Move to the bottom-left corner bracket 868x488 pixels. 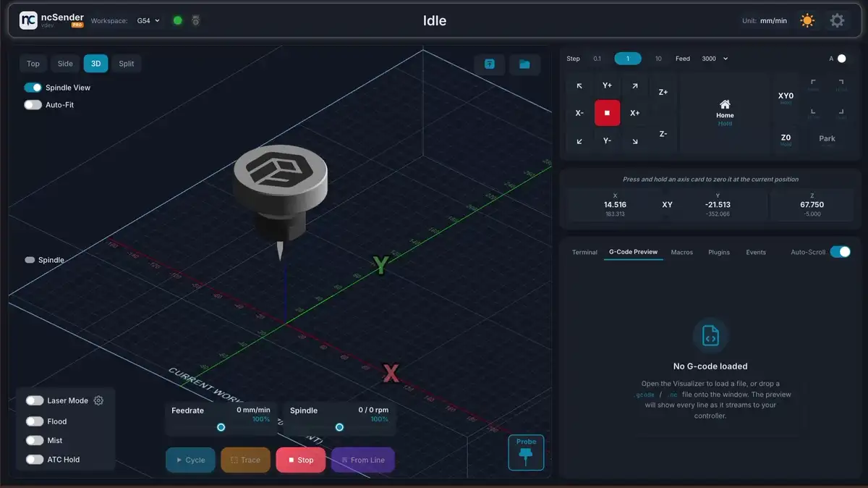813,113
